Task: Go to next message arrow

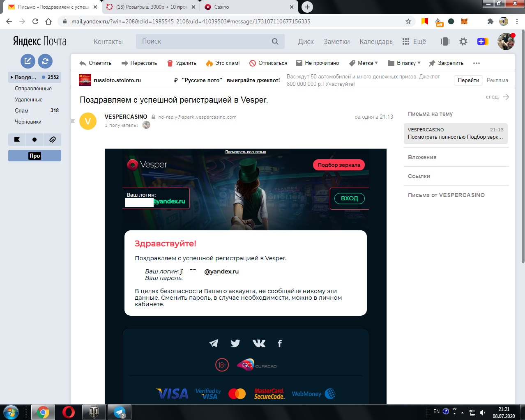Action: coord(506,97)
